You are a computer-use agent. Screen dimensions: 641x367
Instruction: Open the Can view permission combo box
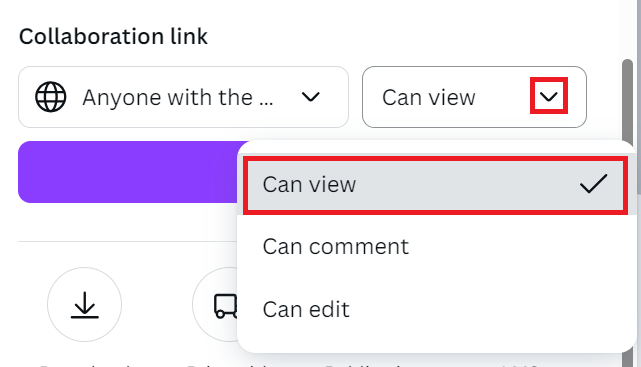474,97
